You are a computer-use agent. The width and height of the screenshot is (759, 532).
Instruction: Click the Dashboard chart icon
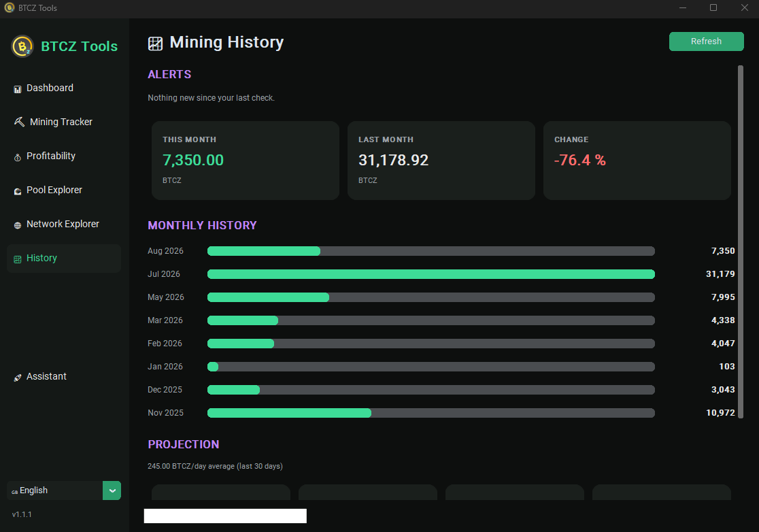pyautogui.click(x=18, y=89)
